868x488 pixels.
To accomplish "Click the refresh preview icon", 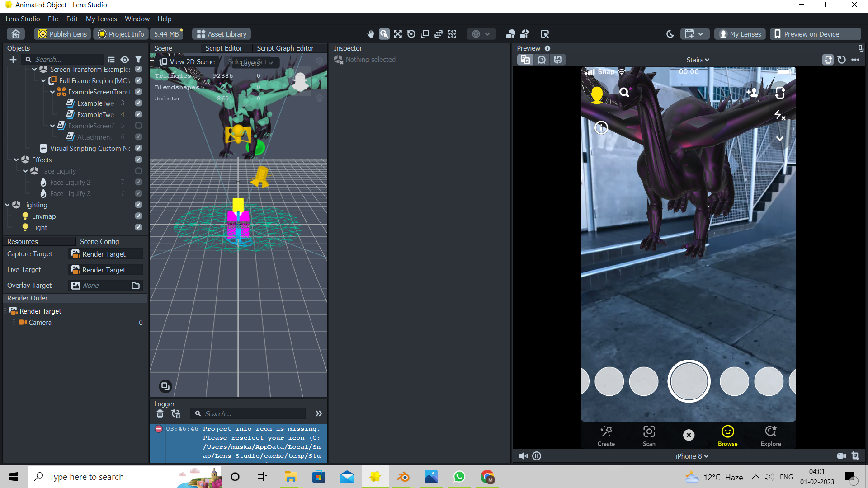I will click(x=841, y=60).
